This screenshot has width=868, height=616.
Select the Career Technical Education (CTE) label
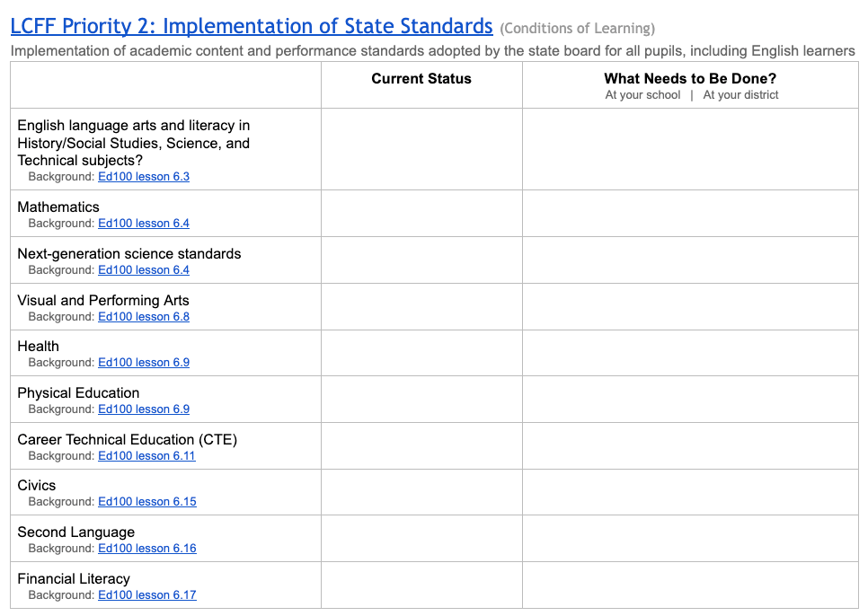pos(128,440)
